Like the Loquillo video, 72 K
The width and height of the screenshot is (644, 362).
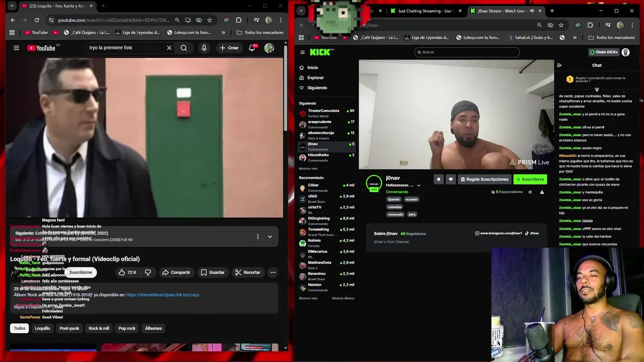tap(127, 273)
